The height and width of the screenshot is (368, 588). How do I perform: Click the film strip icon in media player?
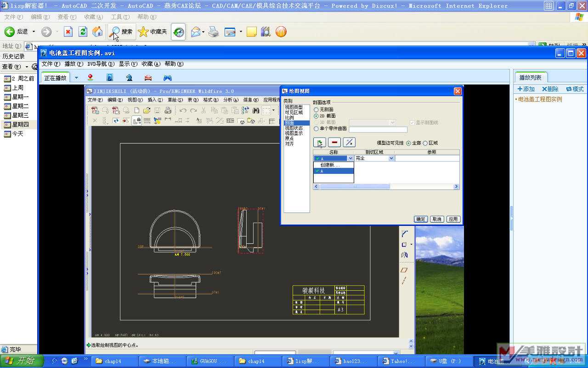click(x=110, y=78)
